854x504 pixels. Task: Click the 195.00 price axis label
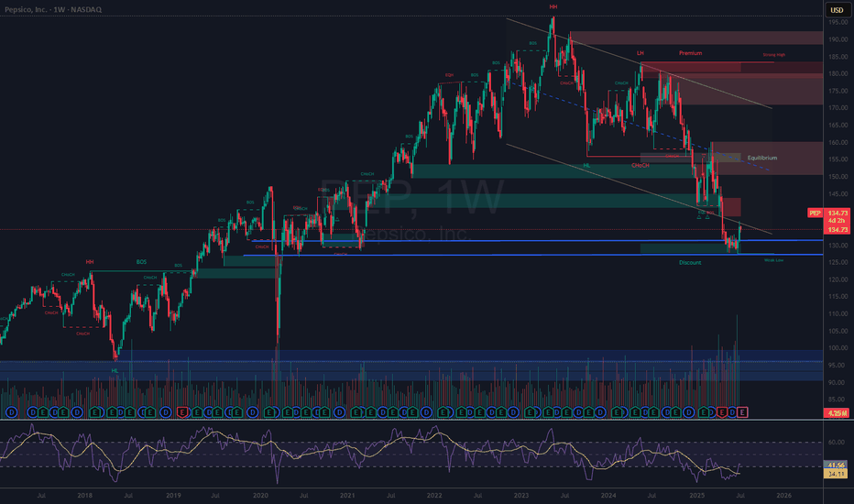pos(838,22)
